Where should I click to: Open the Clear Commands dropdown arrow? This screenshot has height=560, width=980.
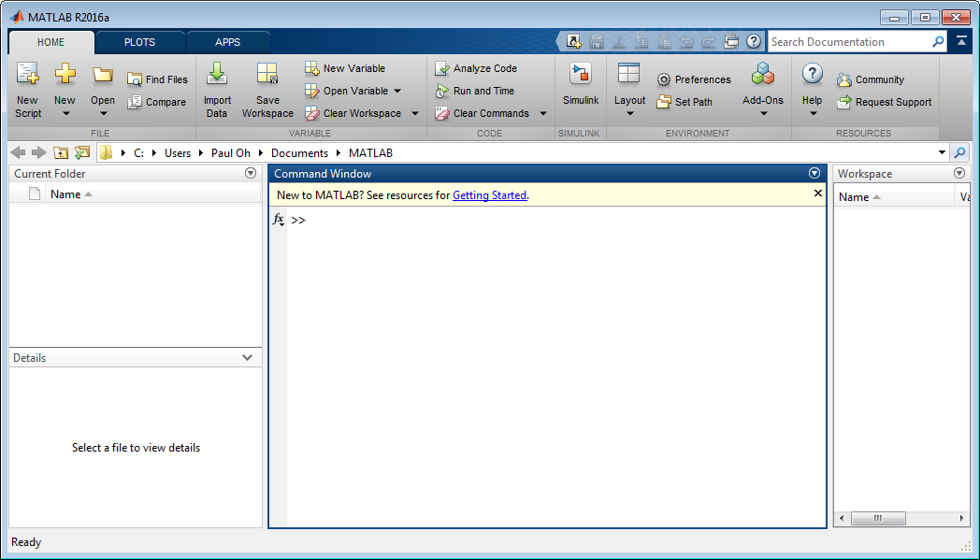coord(543,113)
